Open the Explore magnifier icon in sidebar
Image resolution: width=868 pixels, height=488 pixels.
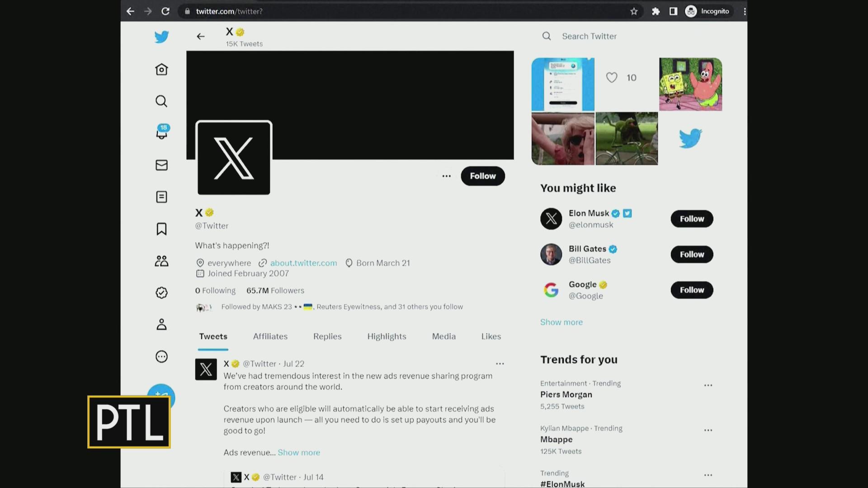point(161,101)
